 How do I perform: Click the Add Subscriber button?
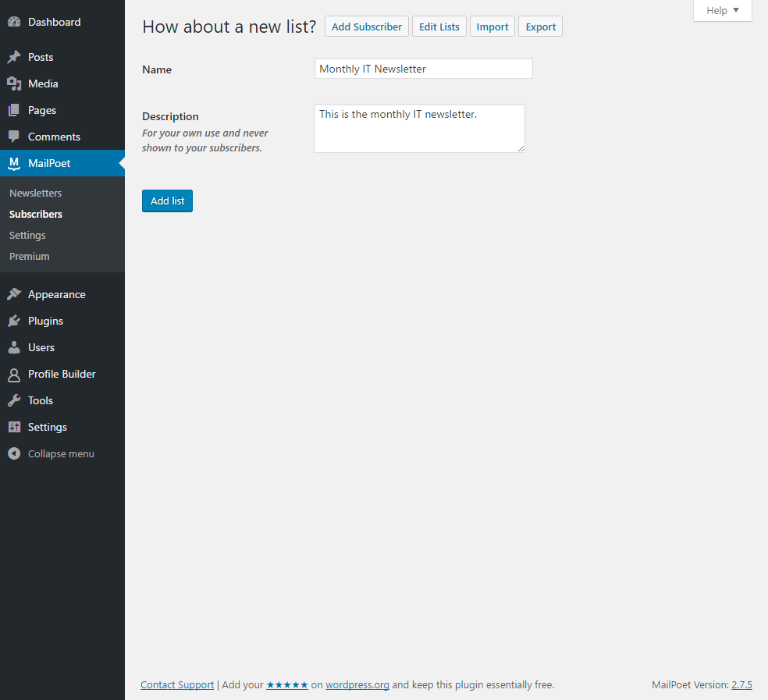pyautogui.click(x=366, y=27)
